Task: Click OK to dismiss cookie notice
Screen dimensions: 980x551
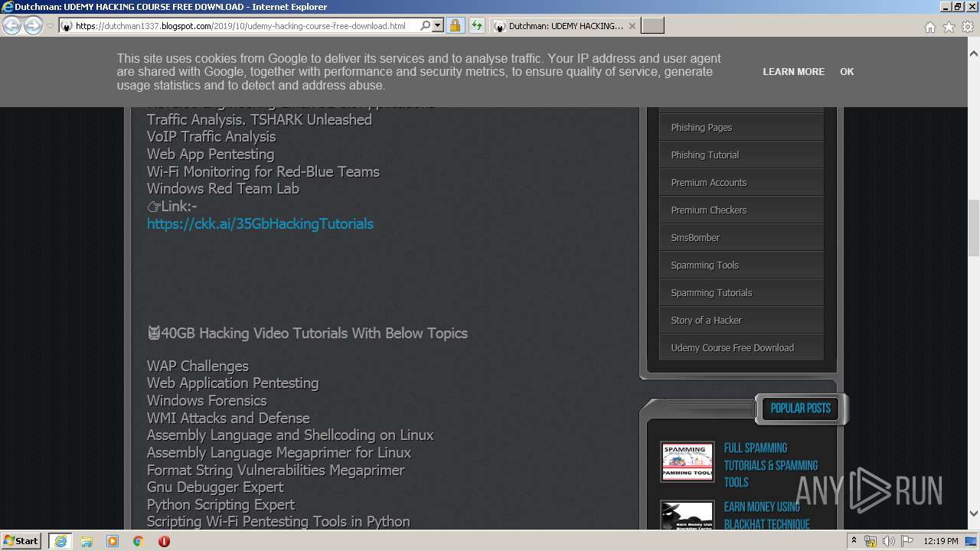Action: [846, 71]
